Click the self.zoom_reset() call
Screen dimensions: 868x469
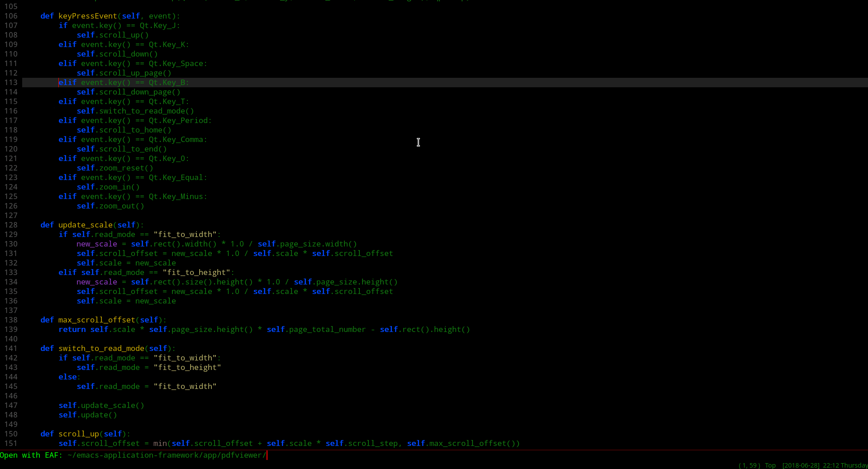pyautogui.click(x=115, y=168)
